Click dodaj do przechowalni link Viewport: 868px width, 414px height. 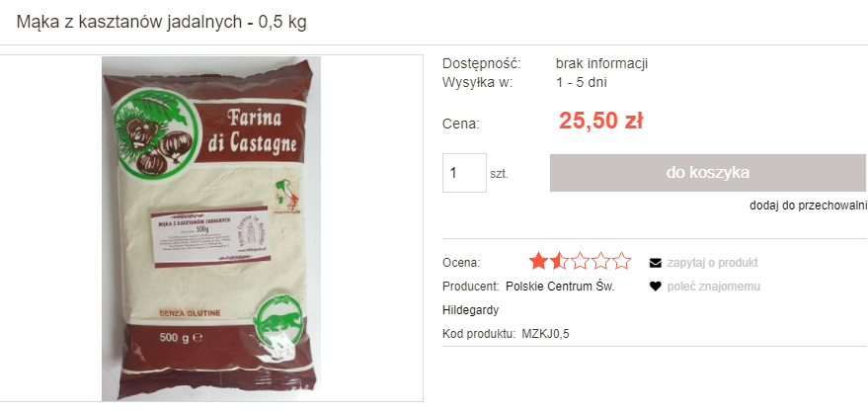tap(807, 206)
